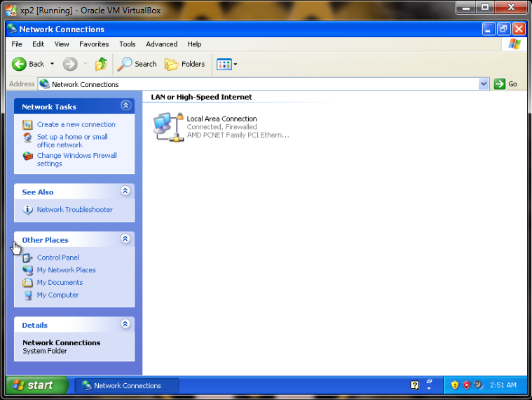This screenshot has height=400, width=532.
Task: Click the LAN or High-Speed Internet heading
Action: click(x=202, y=97)
